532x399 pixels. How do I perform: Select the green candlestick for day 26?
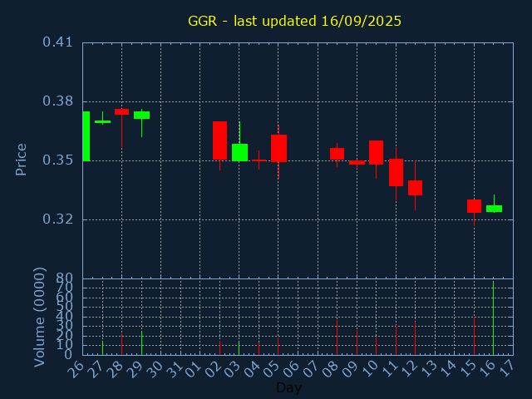86,136
